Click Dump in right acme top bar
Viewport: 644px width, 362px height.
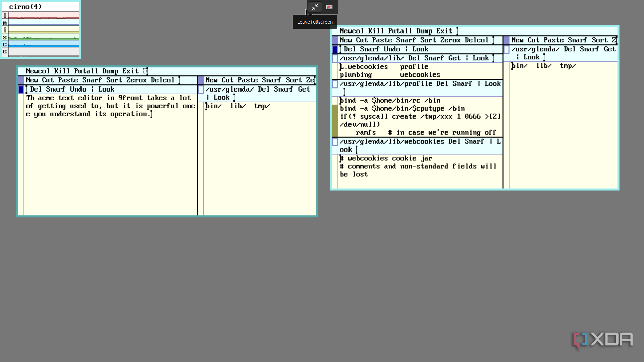click(424, 31)
